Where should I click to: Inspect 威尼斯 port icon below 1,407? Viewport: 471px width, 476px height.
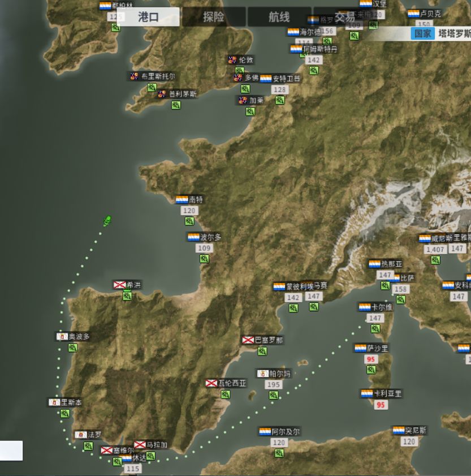pyautogui.click(x=435, y=260)
